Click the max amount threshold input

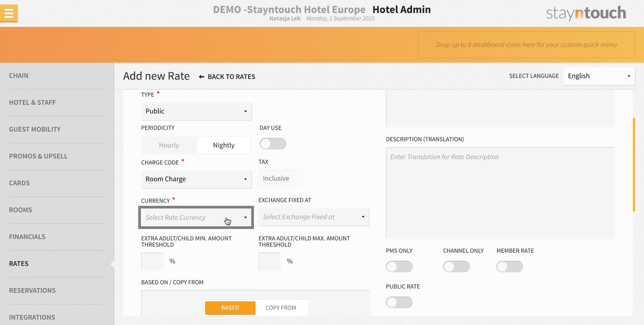click(270, 261)
